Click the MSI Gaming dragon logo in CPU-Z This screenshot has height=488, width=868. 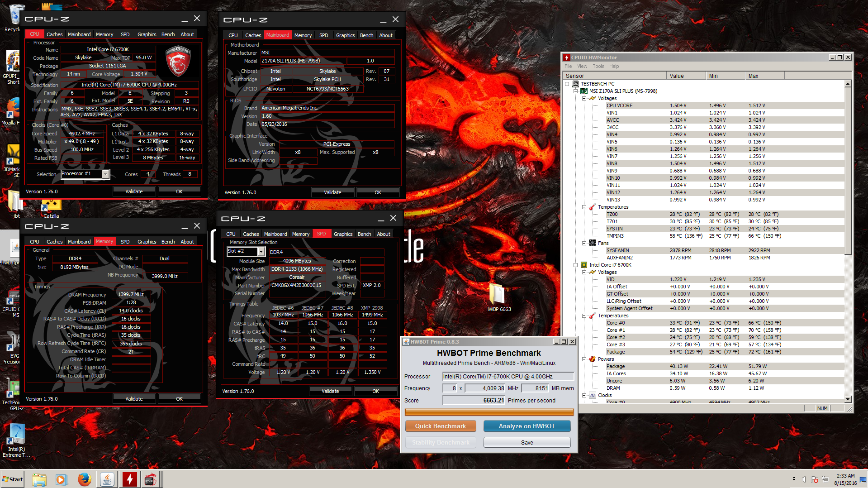coord(178,61)
